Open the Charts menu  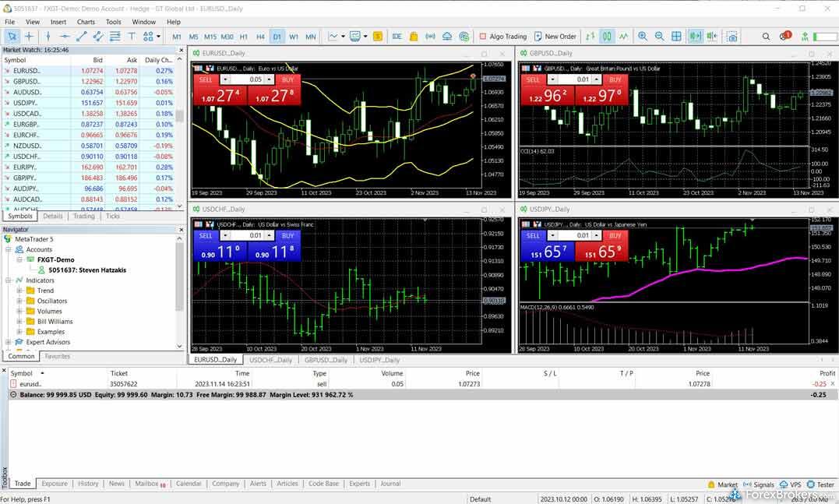point(86,22)
